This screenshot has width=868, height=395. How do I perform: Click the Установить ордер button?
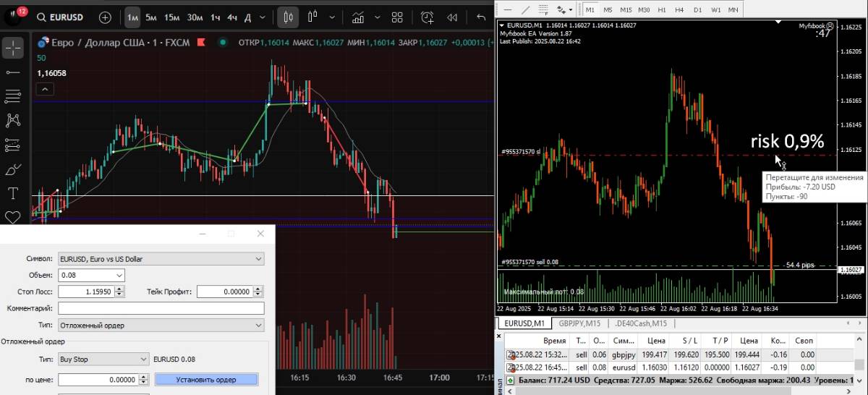[x=206, y=379]
